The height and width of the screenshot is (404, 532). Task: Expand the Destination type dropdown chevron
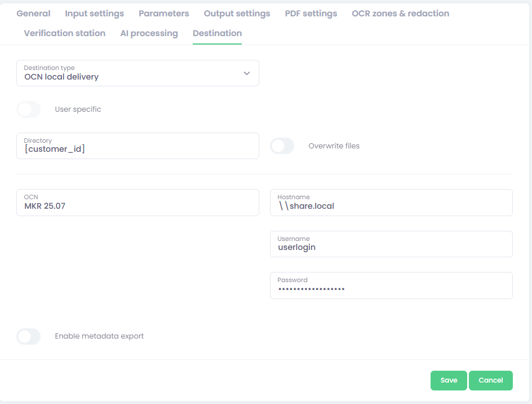point(246,73)
